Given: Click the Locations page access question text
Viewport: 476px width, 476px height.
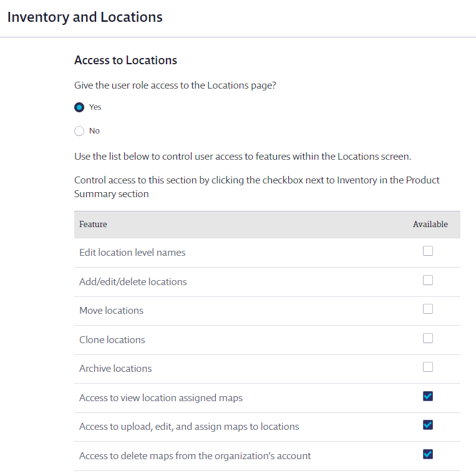Looking at the screenshot, I should [175, 85].
